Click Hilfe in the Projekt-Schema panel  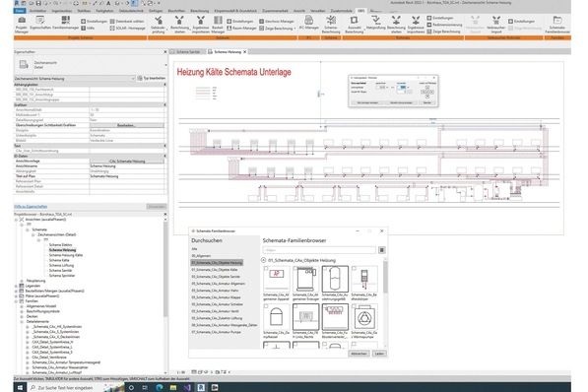point(88,29)
